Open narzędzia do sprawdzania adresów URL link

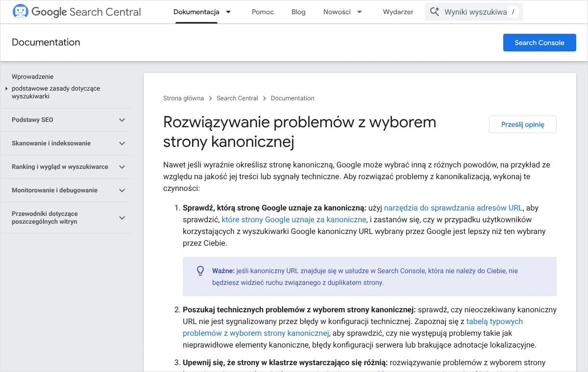click(453, 208)
